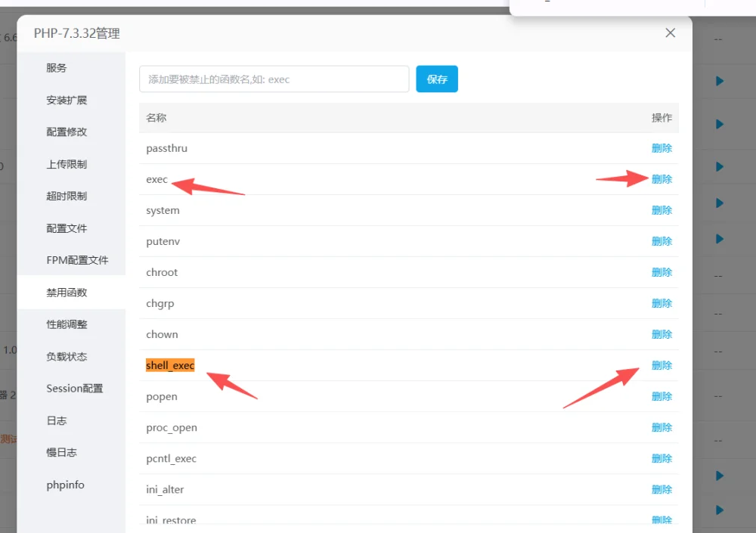Focus the disabled function name input field
This screenshot has width=756, height=533.
pos(274,79)
